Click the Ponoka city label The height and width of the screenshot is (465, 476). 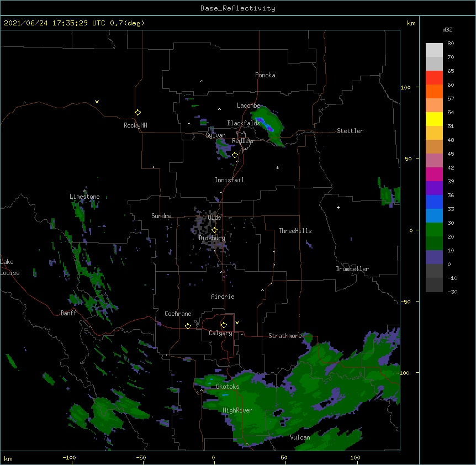pyautogui.click(x=265, y=75)
